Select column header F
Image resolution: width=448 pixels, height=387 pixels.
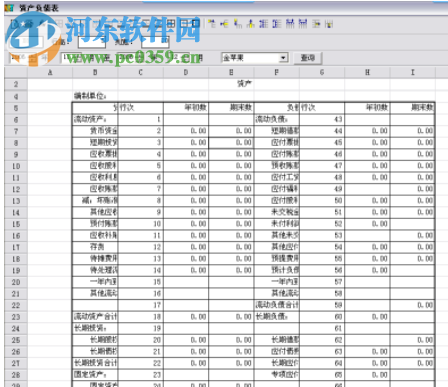276,72
